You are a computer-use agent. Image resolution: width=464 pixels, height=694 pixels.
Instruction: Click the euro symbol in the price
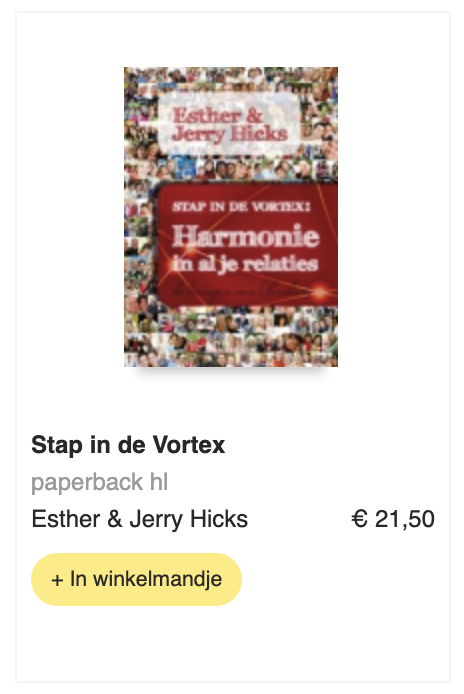click(360, 519)
